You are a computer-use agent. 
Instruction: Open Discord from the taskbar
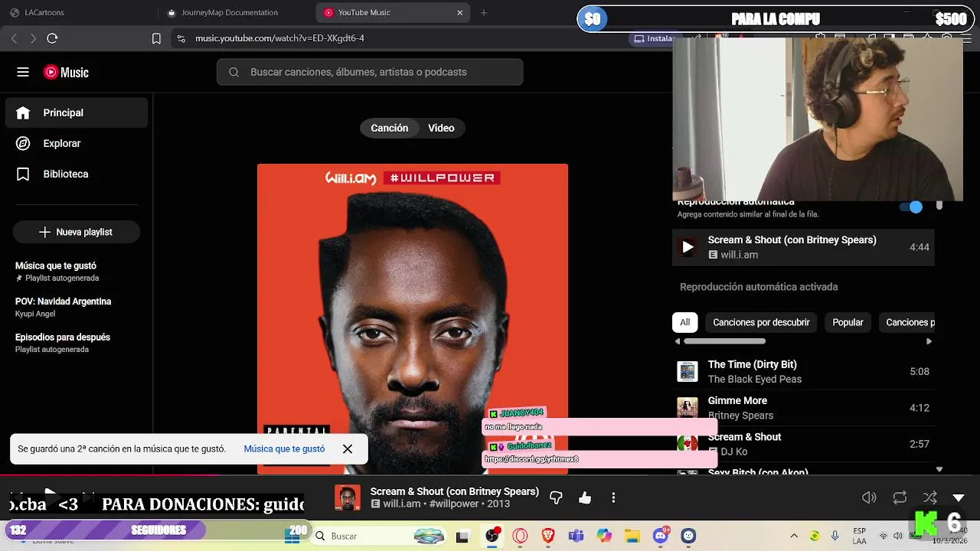click(660, 536)
